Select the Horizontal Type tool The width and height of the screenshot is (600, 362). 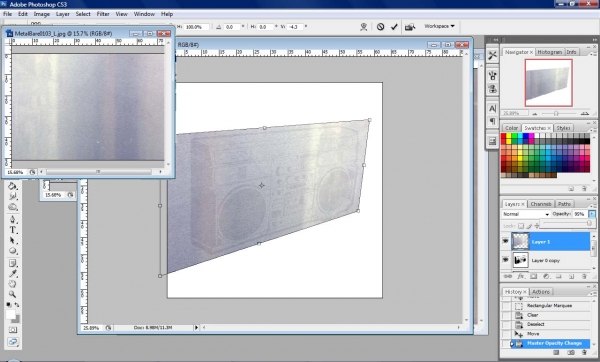click(12, 230)
